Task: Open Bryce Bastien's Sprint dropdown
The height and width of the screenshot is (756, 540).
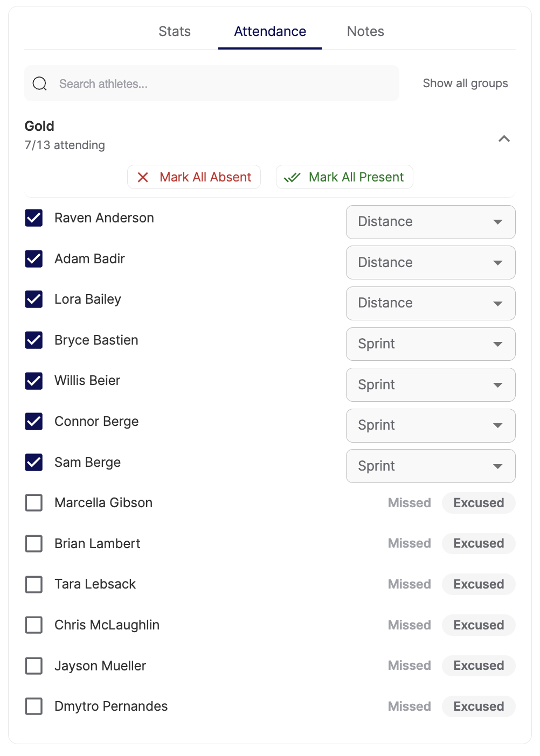Action: (431, 344)
